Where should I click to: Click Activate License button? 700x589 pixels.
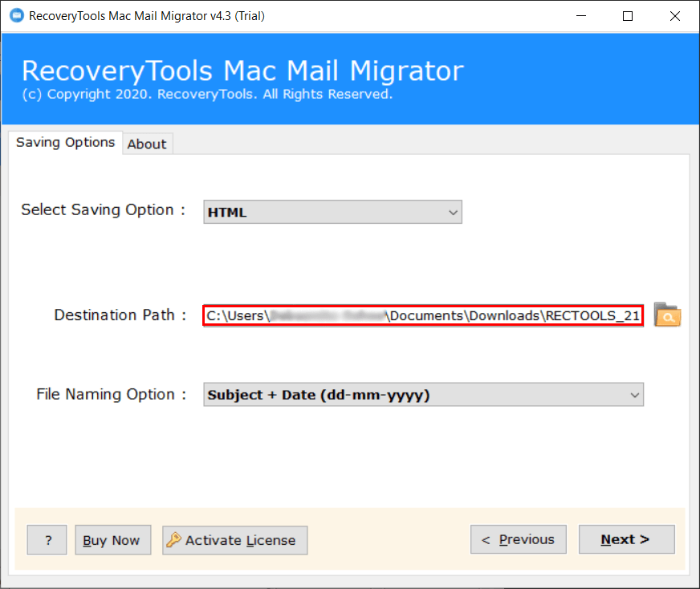pos(235,540)
